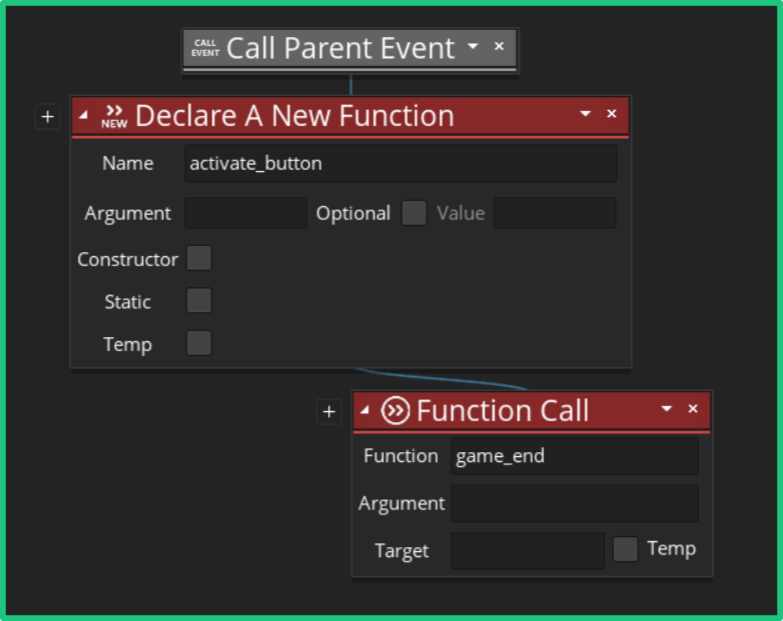Select the Call Parent Event title

[341, 48]
